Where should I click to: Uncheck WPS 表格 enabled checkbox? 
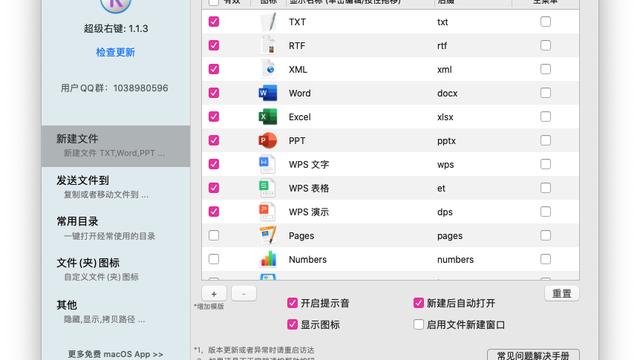214,187
